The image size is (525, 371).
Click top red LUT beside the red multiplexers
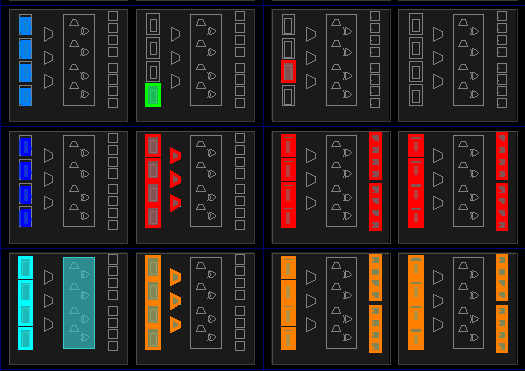pos(153,146)
